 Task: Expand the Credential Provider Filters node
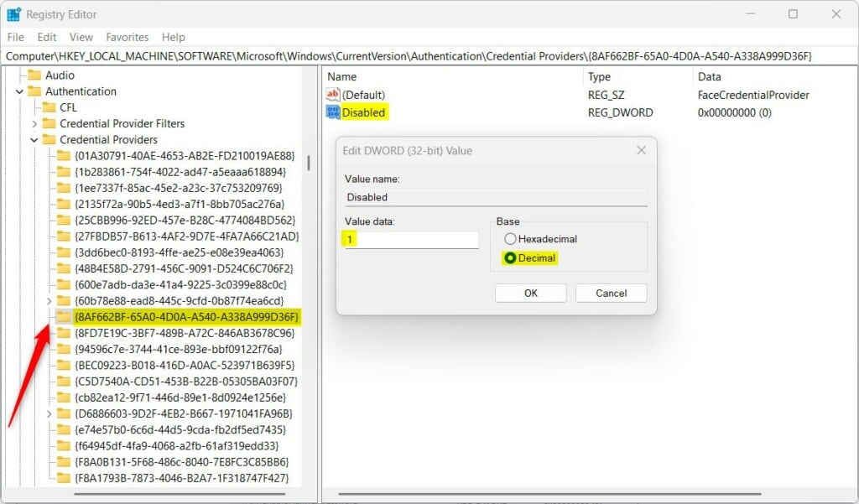34,124
